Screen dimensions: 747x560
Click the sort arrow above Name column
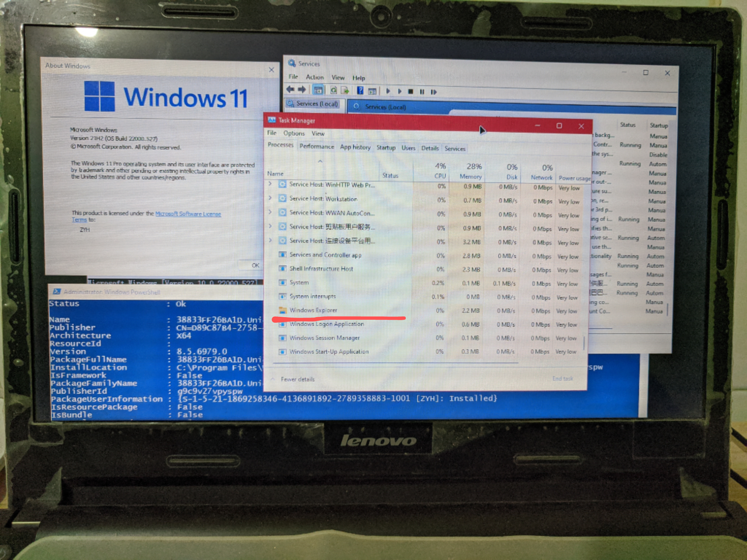pyautogui.click(x=320, y=161)
